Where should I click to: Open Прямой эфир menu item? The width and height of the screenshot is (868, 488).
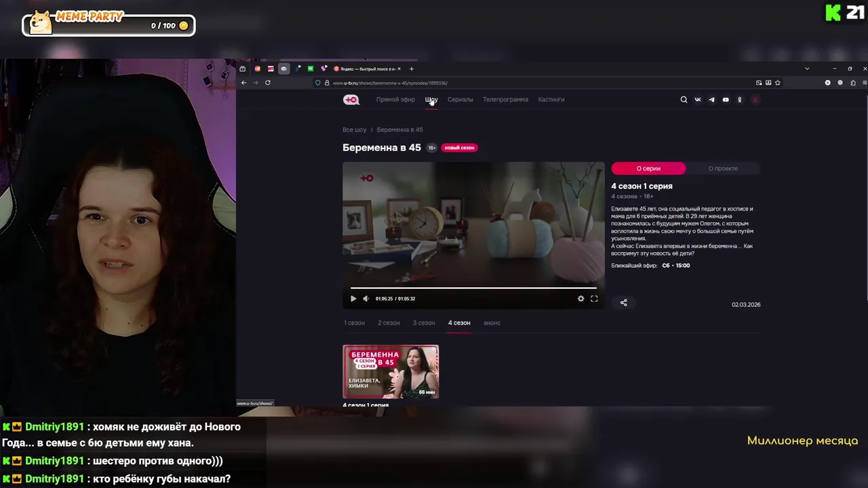pos(395,100)
